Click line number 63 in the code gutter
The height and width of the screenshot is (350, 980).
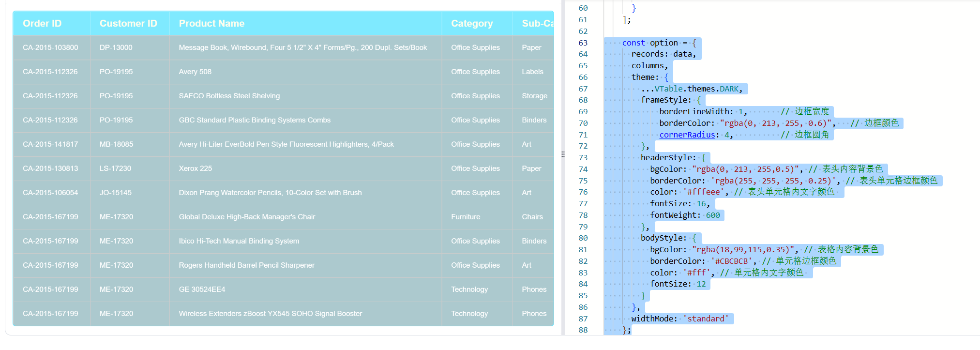click(x=583, y=43)
